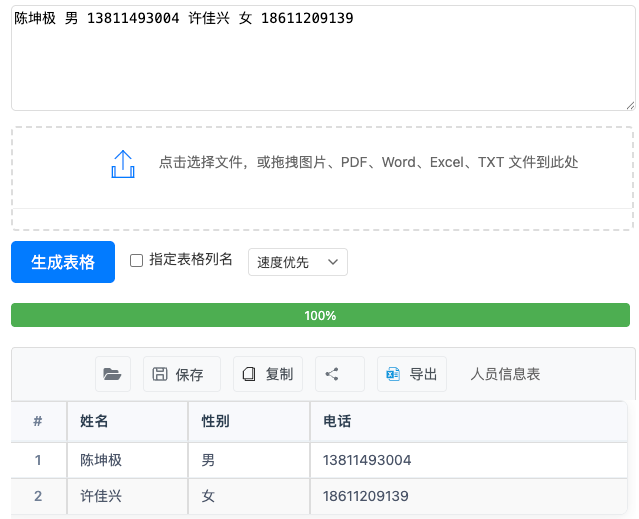Click the 导出 button label

(x=423, y=374)
